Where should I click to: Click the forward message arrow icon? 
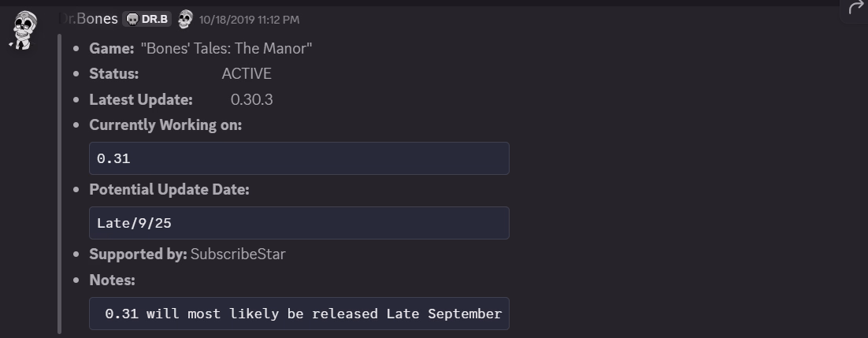[855, 8]
